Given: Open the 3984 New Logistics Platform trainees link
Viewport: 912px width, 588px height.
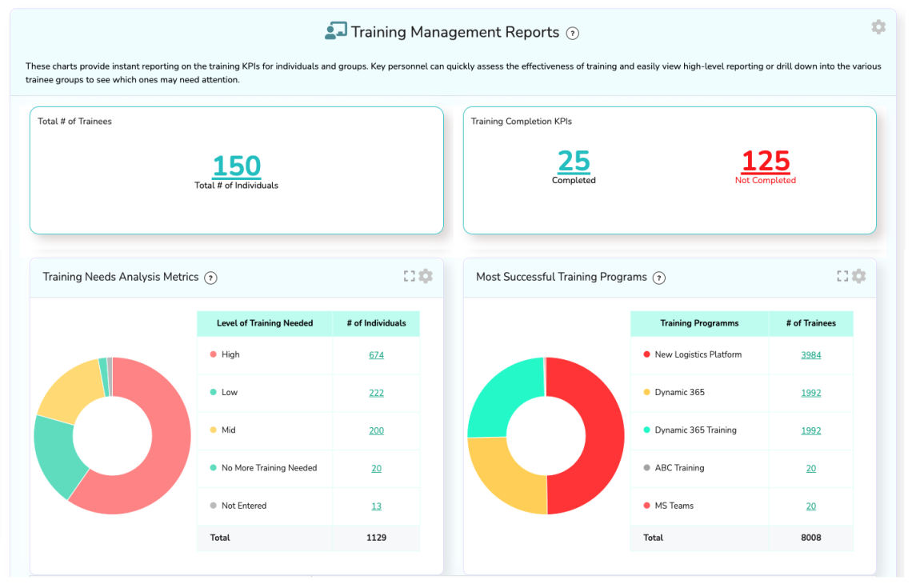Looking at the screenshot, I should pos(810,354).
